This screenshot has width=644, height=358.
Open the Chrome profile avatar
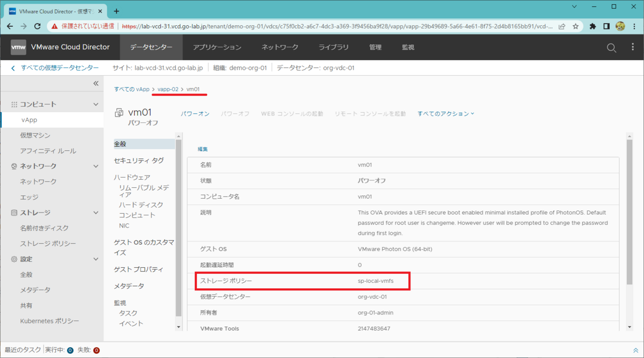coord(620,26)
